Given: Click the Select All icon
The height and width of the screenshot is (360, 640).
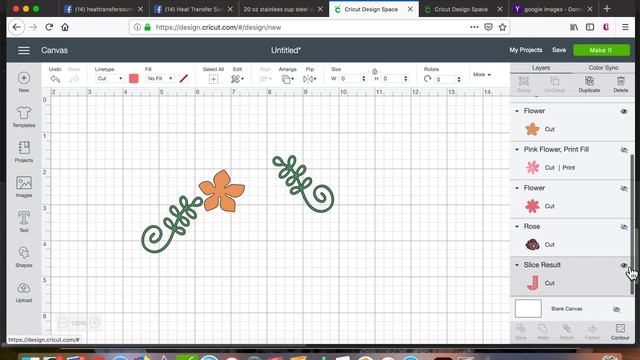Looking at the screenshot, I should (213, 79).
